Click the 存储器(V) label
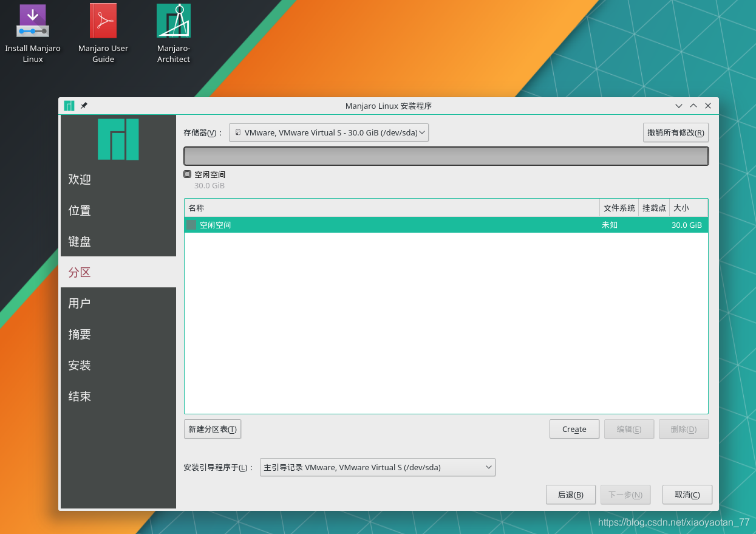Image resolution: width=756 pixels, height=534 pixels. click(x=203, y=132)
